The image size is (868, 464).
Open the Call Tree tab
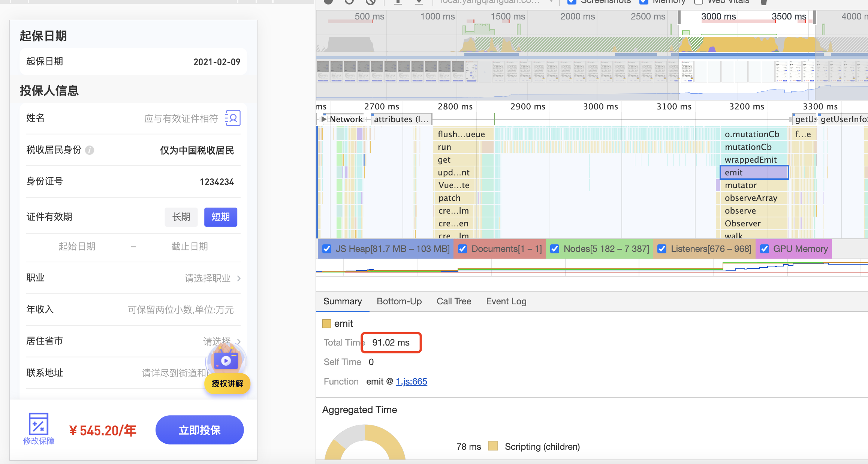[453, 301]
